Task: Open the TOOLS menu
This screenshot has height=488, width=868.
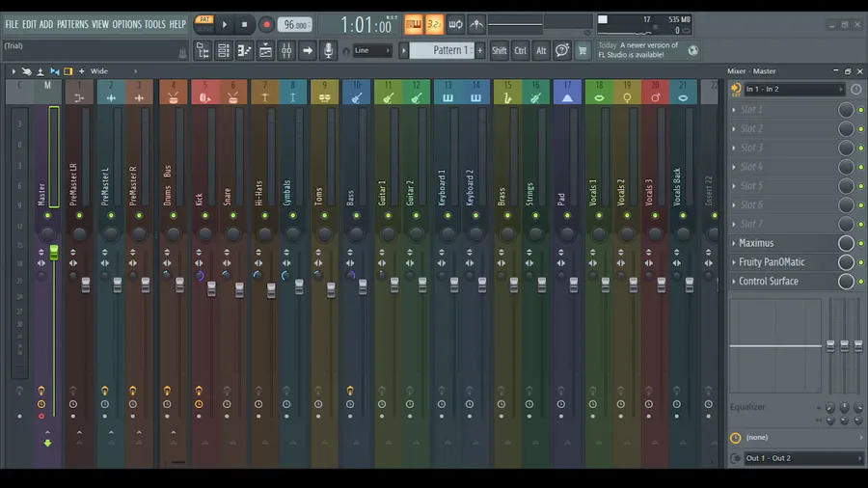Action: tap(154, 24)
